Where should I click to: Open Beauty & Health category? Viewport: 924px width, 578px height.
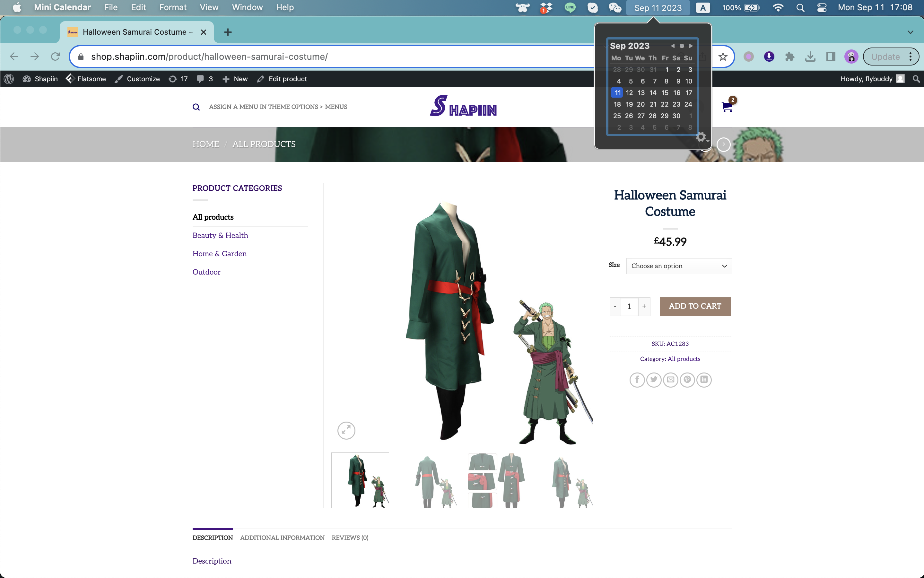click(x=220, y=235)
